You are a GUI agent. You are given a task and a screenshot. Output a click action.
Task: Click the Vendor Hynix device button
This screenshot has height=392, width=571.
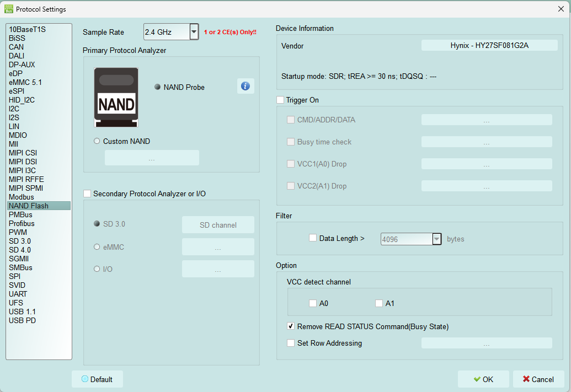(x=489, y=45)
